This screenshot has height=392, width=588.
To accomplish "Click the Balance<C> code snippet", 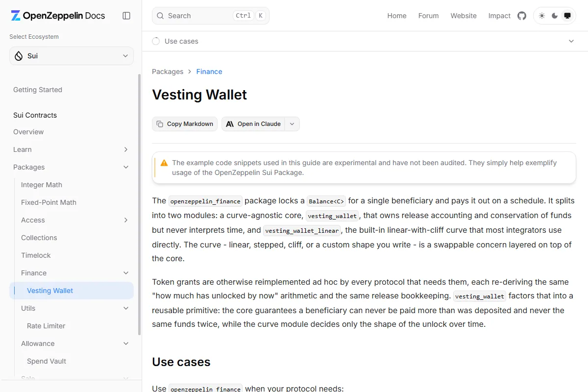I will point(326,201).
